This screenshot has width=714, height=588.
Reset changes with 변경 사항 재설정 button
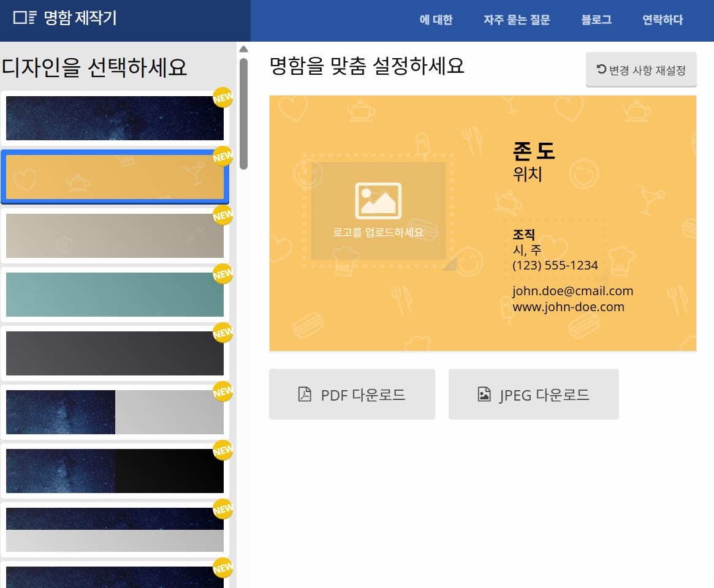point(641,70)
